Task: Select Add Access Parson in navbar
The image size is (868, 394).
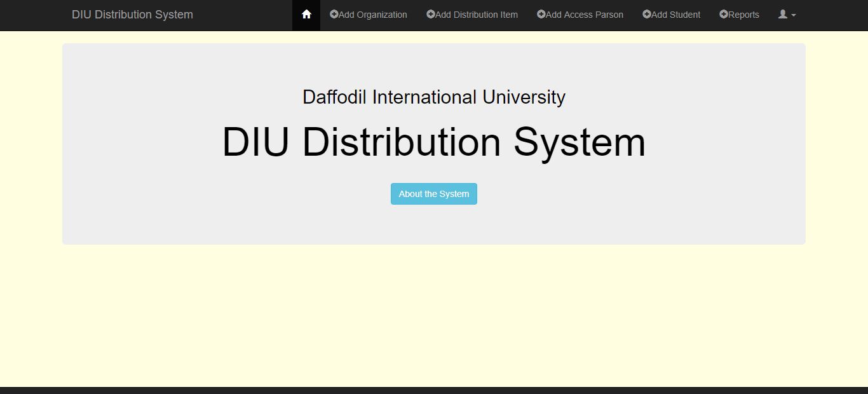Action: (580, 15)
